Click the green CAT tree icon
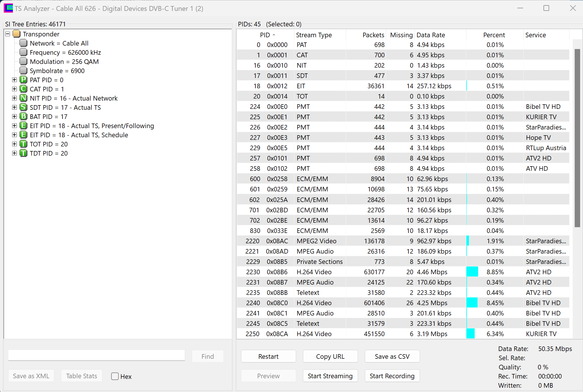Image resolution: width=583 pixels, height=392 pixels. pyautogui.click(x=23, y=89)
